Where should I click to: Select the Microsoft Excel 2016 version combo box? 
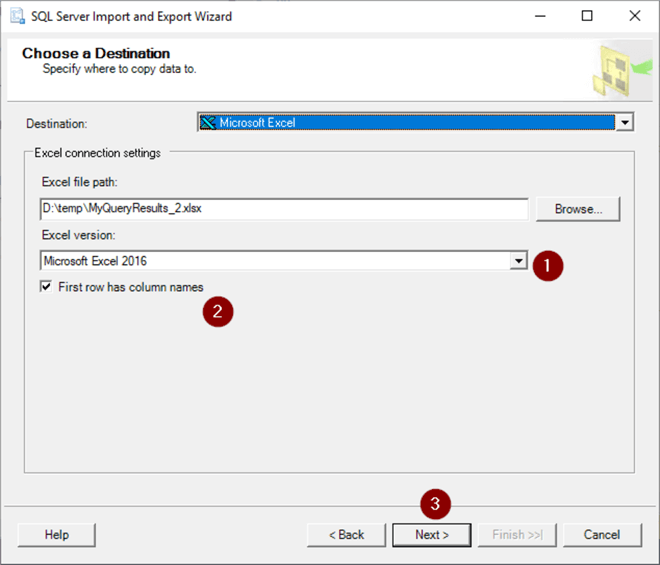click(x=275, y=261)
